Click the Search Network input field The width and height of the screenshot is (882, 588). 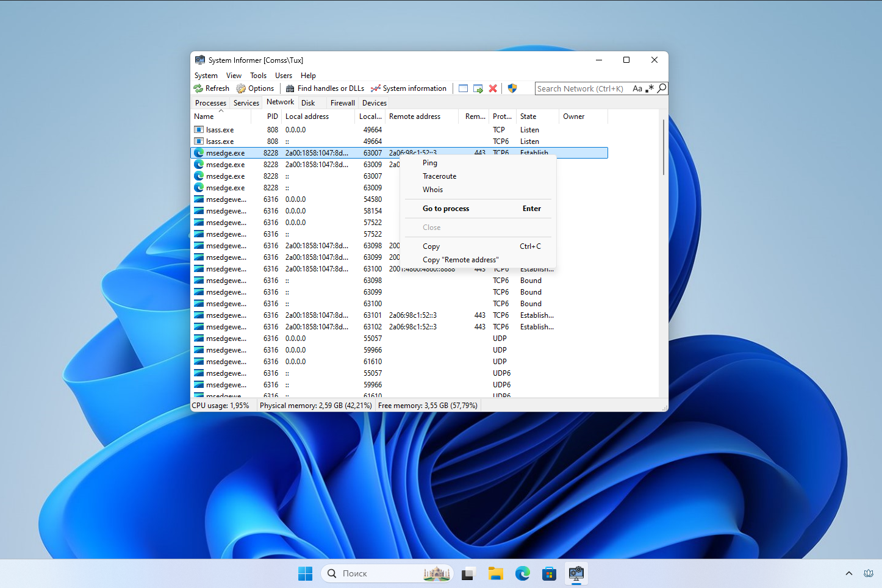click(579, 88)
